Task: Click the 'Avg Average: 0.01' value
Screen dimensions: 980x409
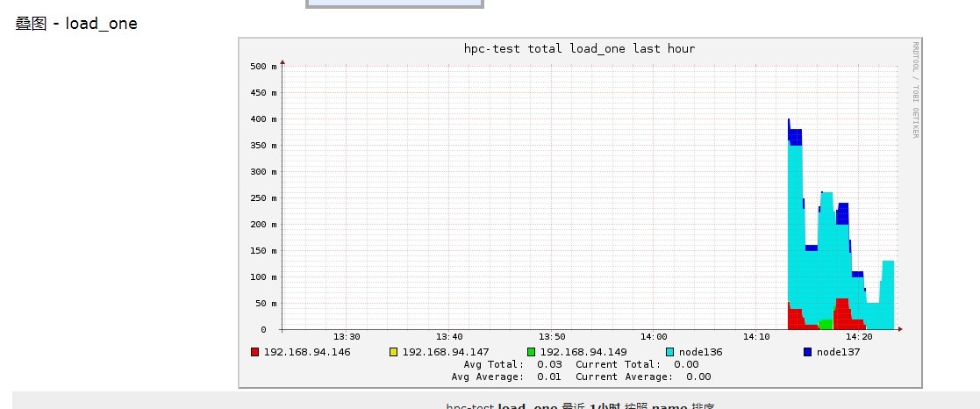Action: pos(506,377)
